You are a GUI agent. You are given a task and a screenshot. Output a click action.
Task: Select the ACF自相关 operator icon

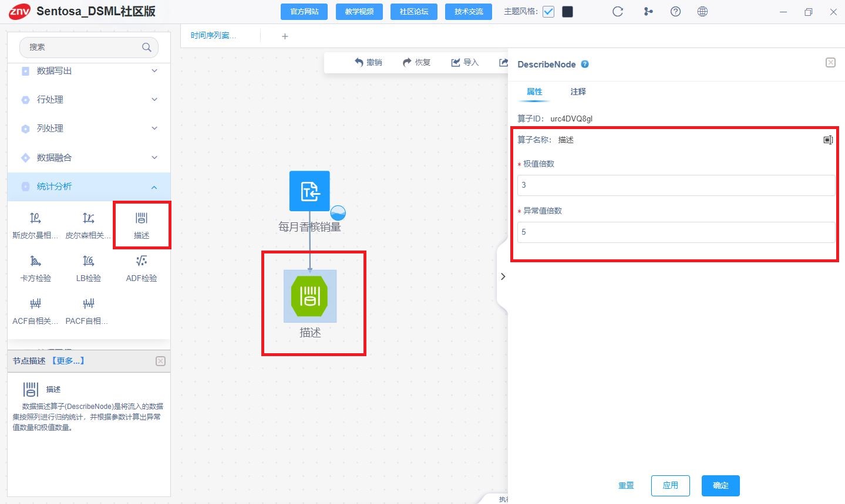pyautogui.click(x=35, y=304)
